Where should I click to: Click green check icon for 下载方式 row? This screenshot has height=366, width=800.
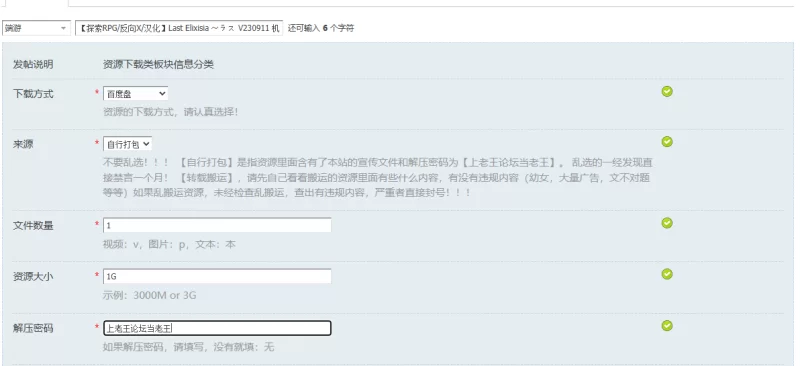pyautogui.click(x=667, y=91)
